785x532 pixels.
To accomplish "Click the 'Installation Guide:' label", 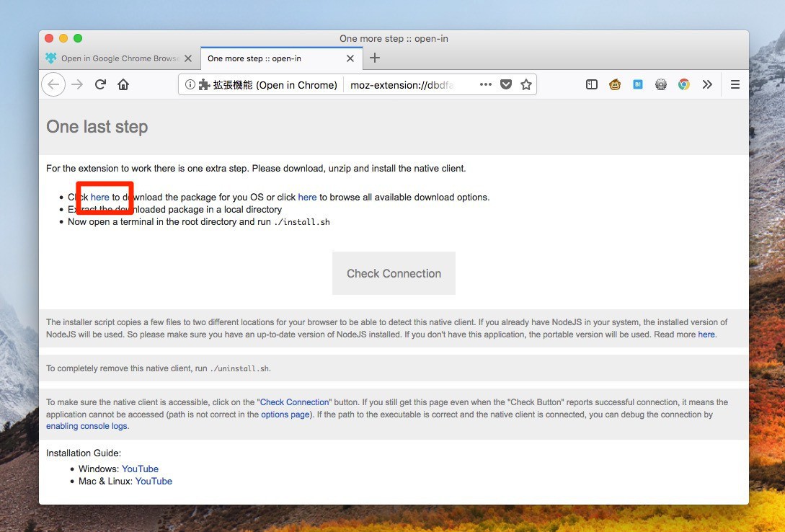I will pyautogui.click(x=84, y=453).
